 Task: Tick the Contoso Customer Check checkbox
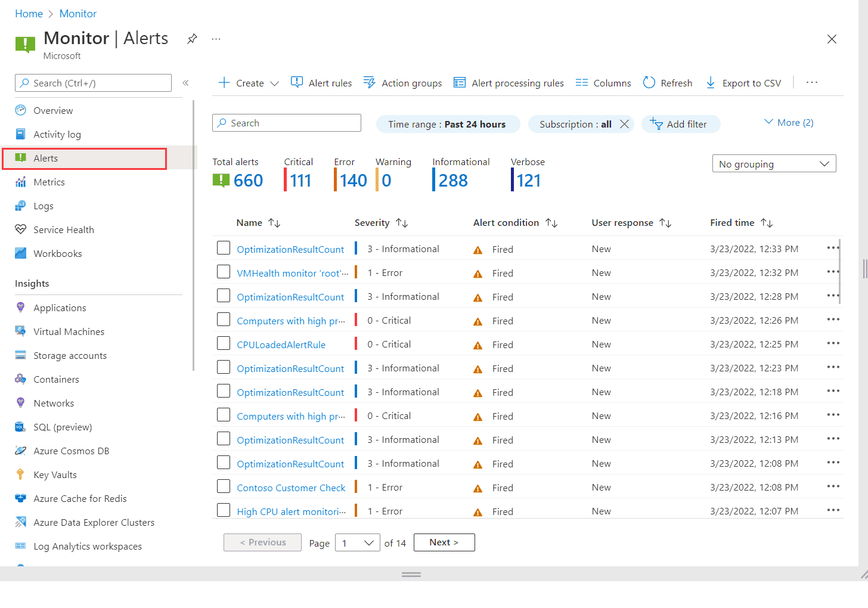[224, 486]
